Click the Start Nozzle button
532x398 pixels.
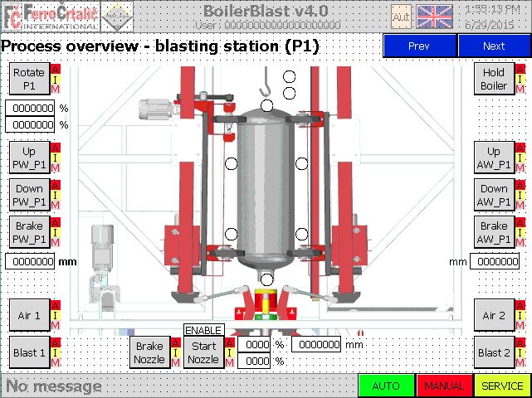click(203, 352)
